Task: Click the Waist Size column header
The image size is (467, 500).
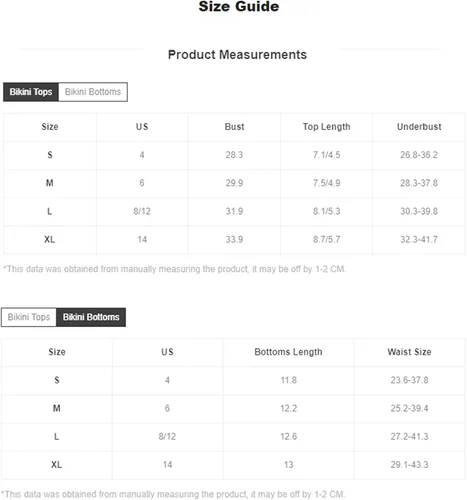Action: (x=409, y=352)
